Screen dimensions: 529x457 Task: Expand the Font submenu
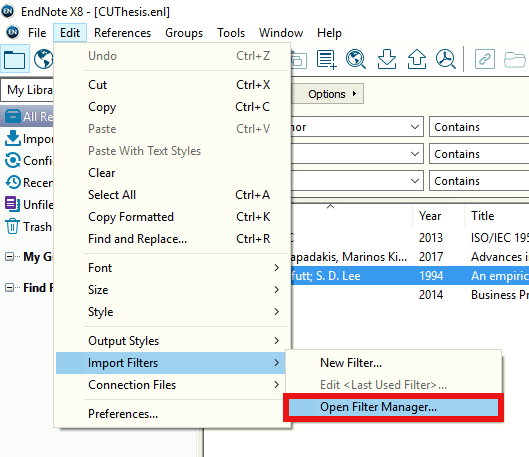pos(172,268)
